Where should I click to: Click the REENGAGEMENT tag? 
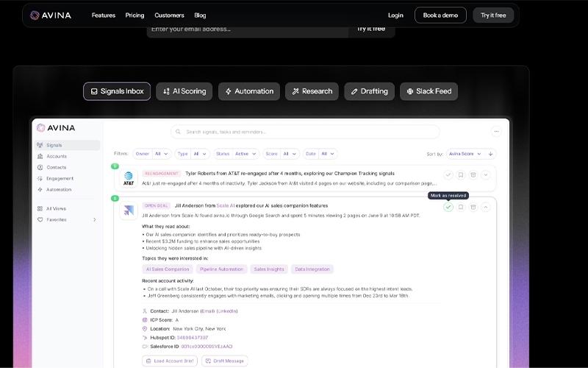(x=162, y=174)
